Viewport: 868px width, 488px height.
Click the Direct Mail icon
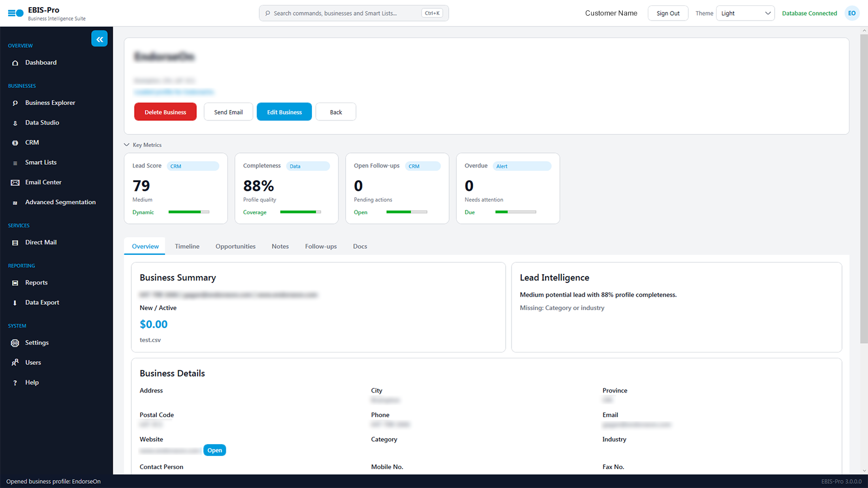(x=15, y=243)
